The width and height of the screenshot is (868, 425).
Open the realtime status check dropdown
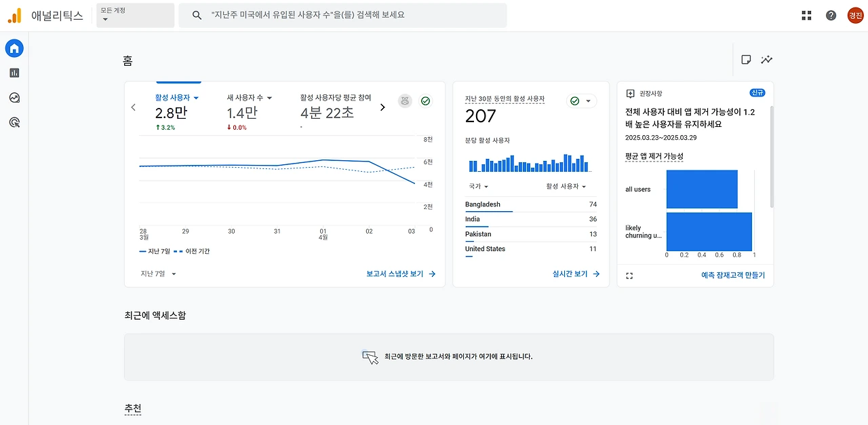tap(581, 101)
